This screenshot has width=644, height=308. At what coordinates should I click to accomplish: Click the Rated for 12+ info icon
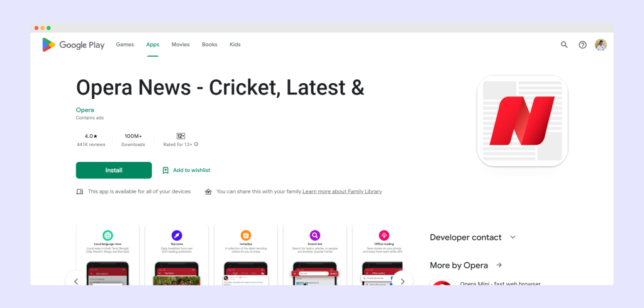(x=196, y=144)
